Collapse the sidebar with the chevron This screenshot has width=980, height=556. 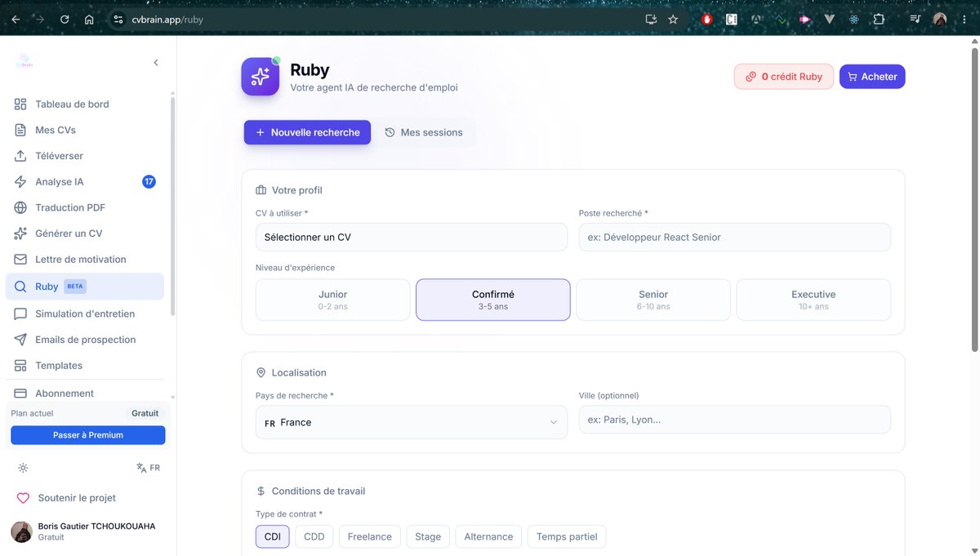156,63
